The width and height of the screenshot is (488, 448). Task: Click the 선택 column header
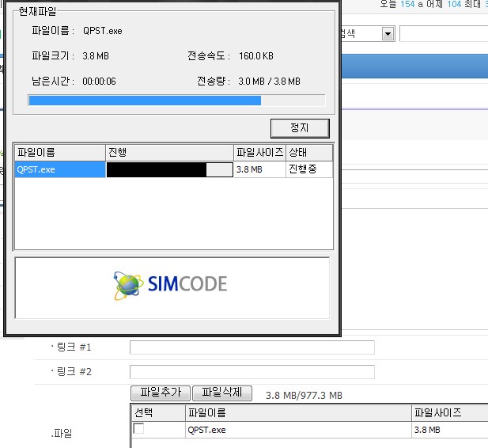pyautogui.click(x=157, y=413)
